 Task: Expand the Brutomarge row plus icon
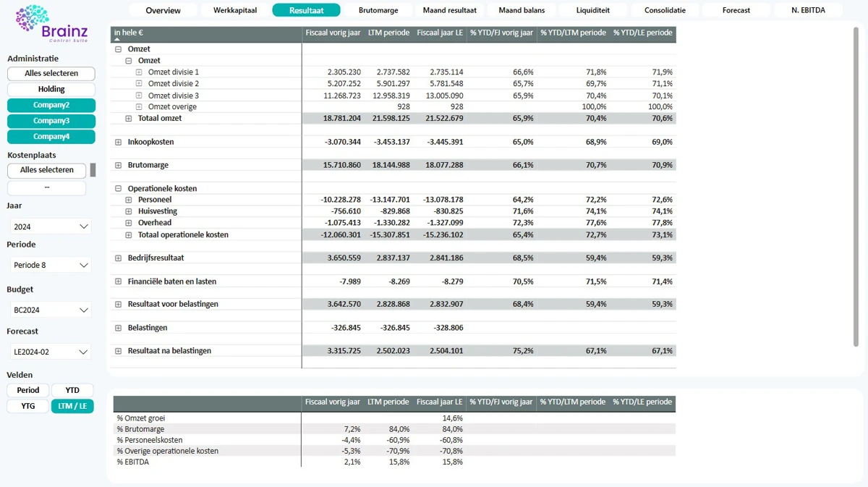tap(119, 166)
